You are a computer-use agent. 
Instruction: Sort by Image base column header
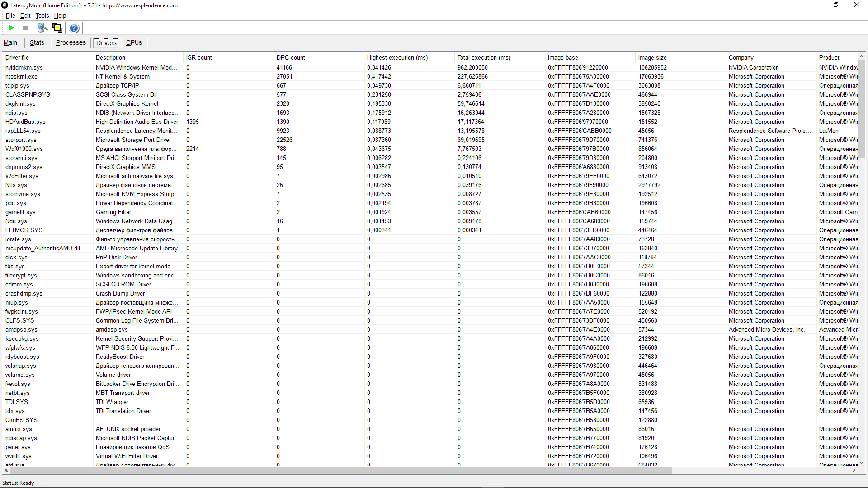(590, 57)
